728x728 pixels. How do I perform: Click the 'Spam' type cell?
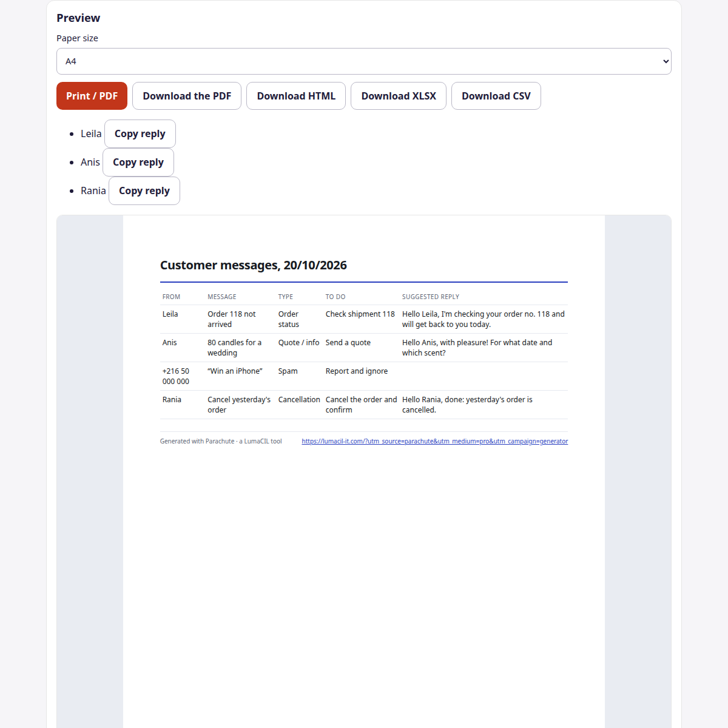(288, 371)
